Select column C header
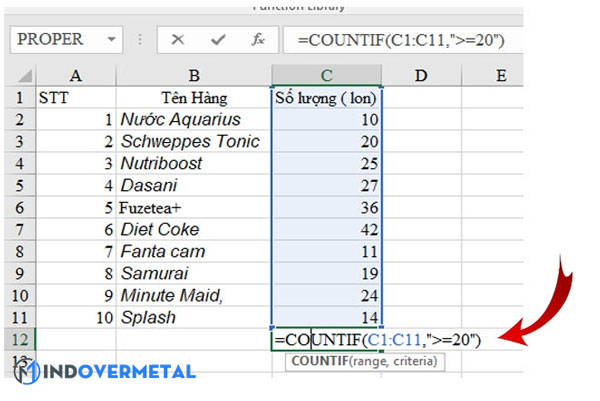The height and width of the screenshot is (401, 600). pyautogui.click(x=326, y=75)
